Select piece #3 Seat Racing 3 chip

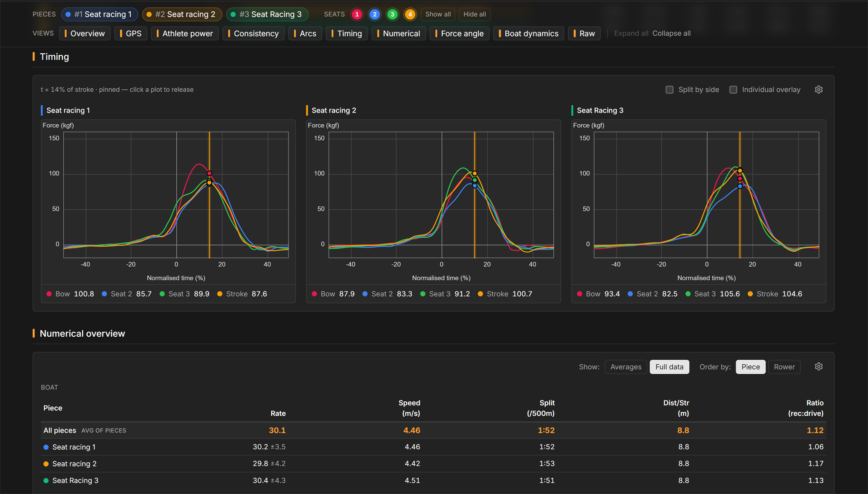(267, 14)
